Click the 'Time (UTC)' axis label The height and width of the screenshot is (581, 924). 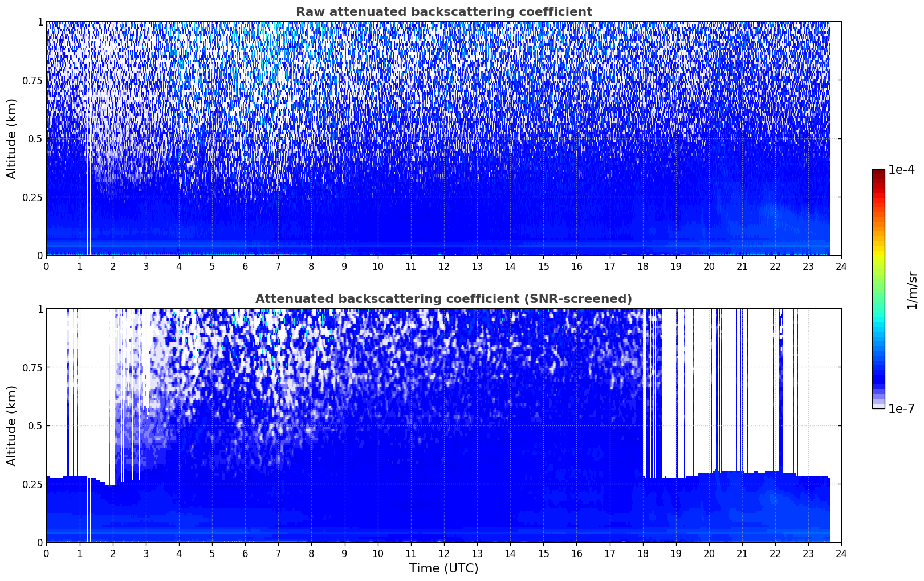[x=443, y=568]
